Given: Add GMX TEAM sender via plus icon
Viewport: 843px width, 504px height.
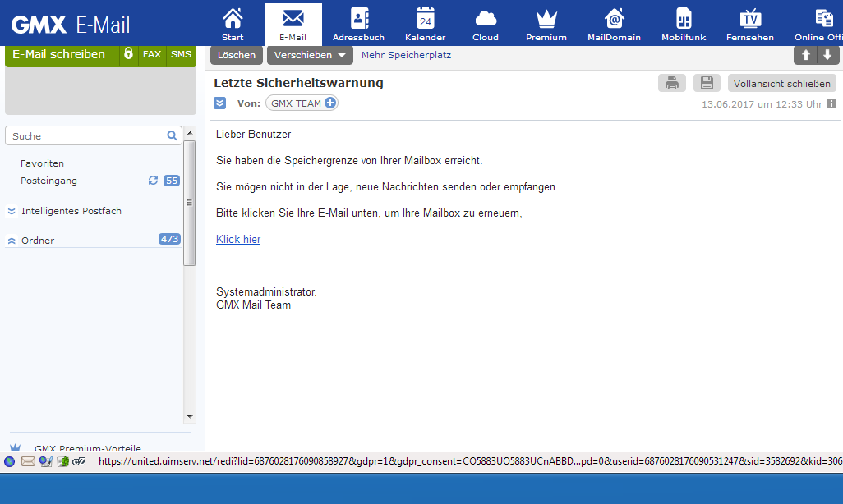Looking at the screenshot, I should coord(330,103).
